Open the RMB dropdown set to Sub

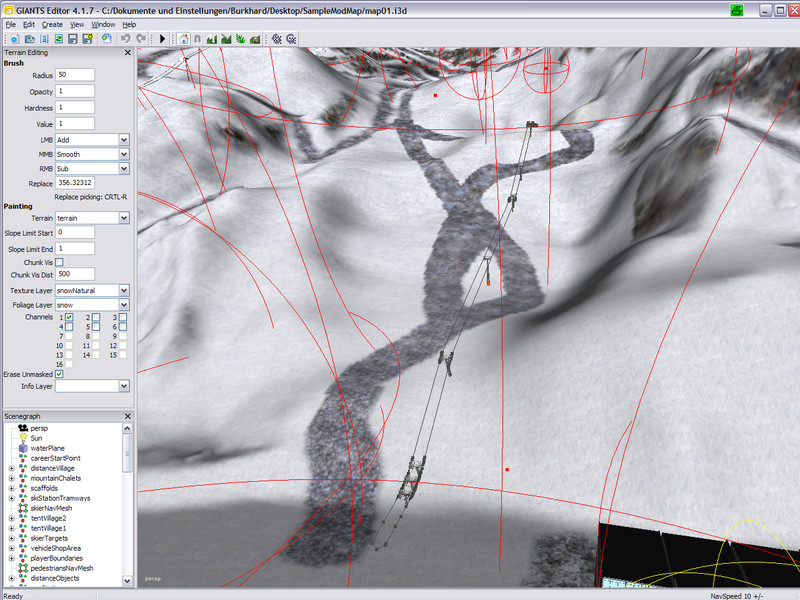click(92, 168)
